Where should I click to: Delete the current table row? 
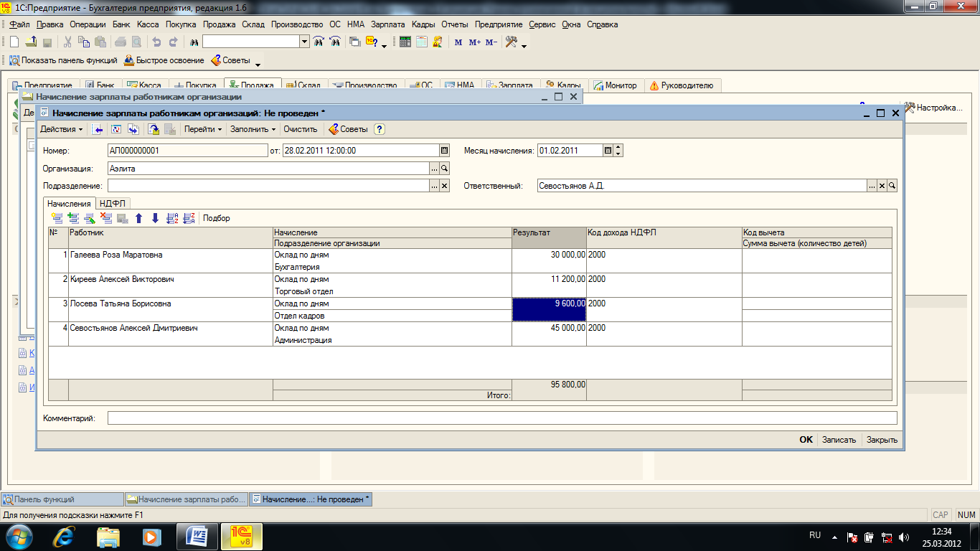tap(106, 218)
